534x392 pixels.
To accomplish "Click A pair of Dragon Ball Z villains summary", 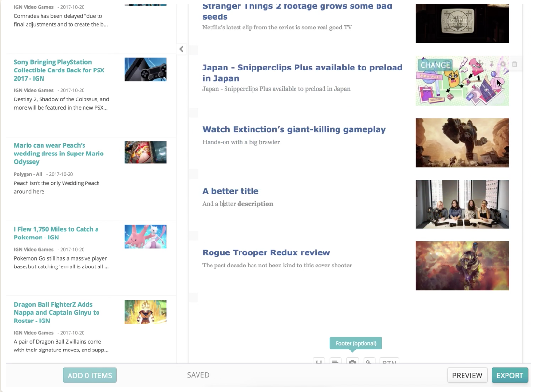I will coord(61,346).
